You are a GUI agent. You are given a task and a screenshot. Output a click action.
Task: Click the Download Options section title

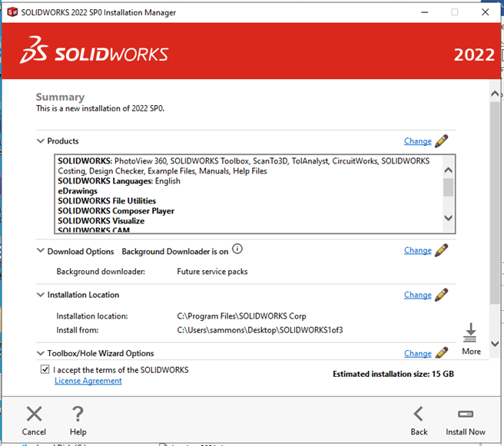coord(81,252)
